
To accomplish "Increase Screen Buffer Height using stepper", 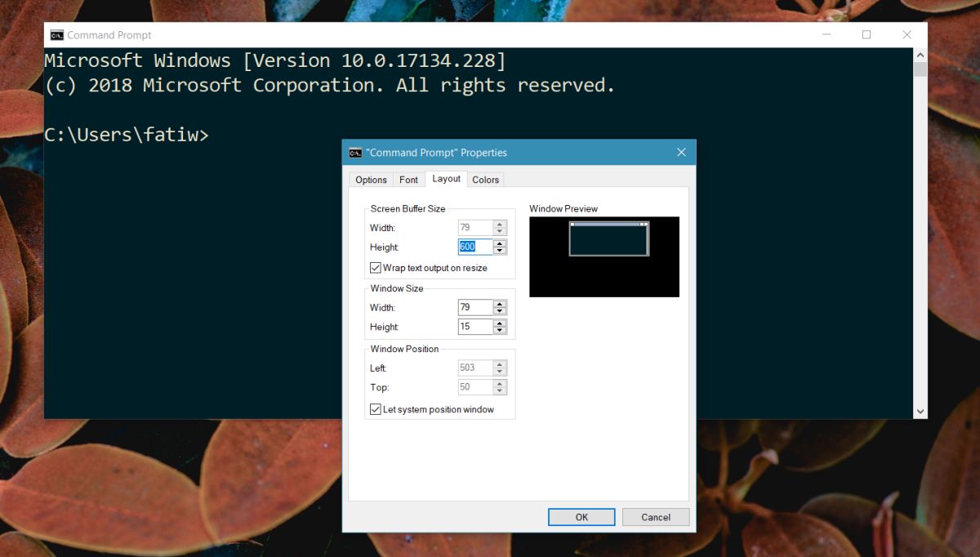I will point(499,243).
